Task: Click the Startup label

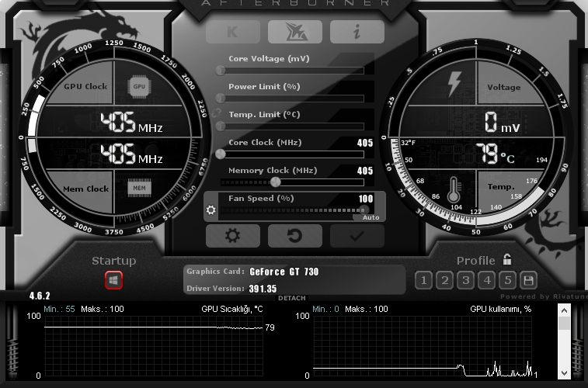Action: point(114,261)
